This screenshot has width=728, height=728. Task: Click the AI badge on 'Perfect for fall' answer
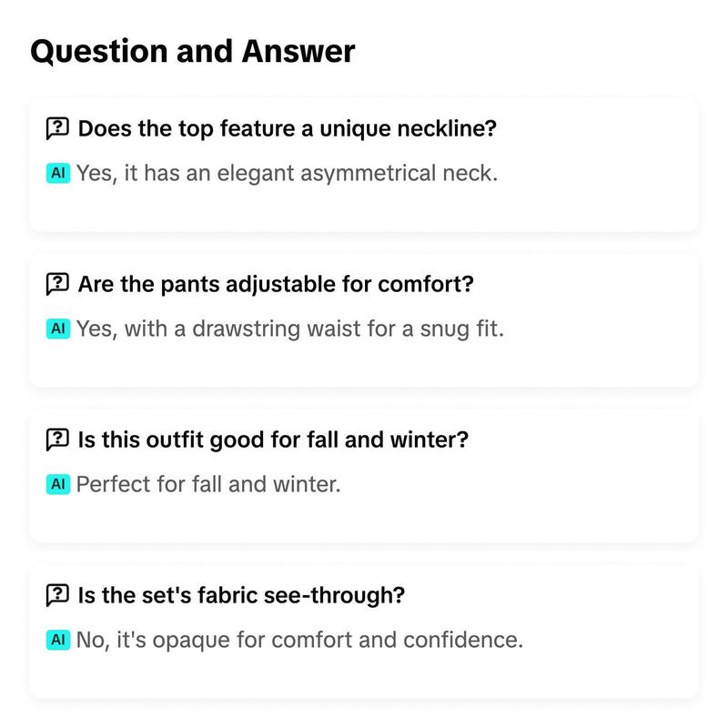point(58,484)
